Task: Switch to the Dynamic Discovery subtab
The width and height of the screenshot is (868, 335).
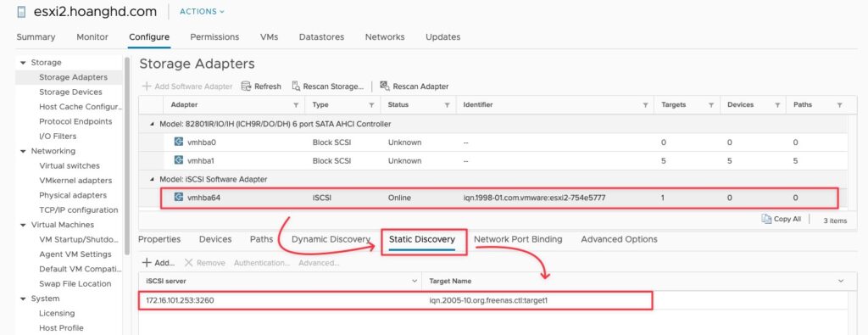Action: [331, 239]
